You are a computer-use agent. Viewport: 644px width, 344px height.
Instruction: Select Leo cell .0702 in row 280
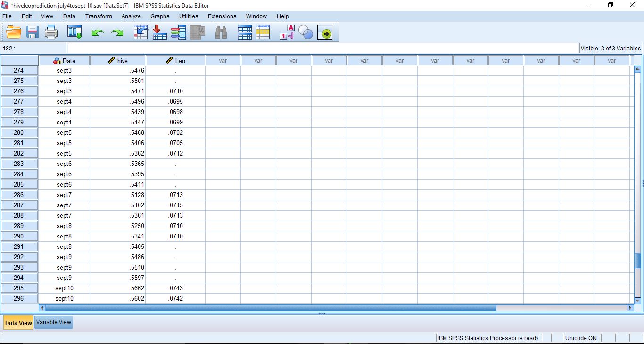(x=175, y=132)
